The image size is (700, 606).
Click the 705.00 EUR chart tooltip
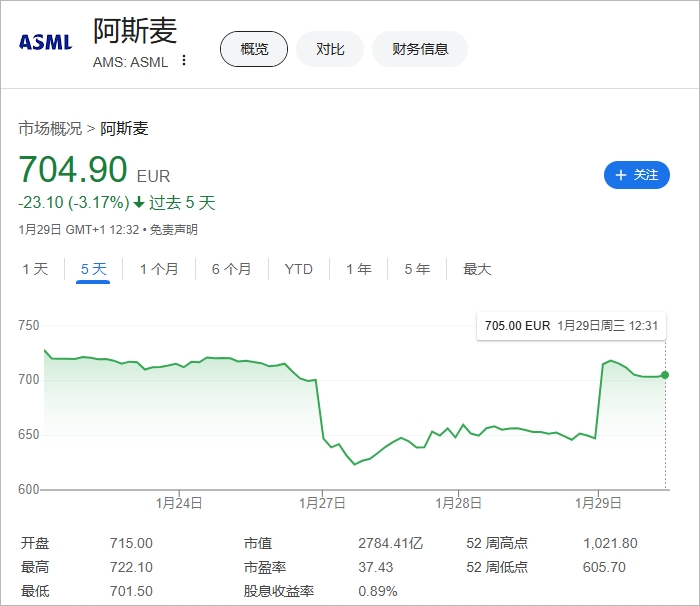tap(573, 326)
